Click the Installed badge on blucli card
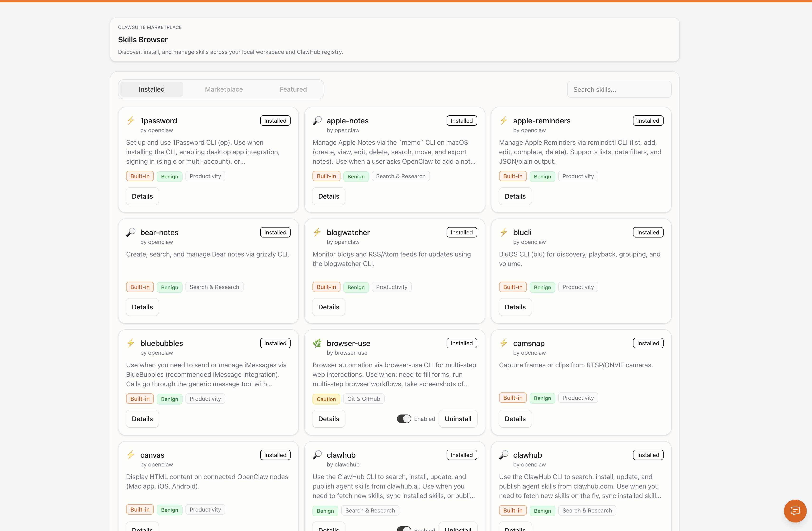Image resolution: width=812 pixels, height=531 pixels. (x=648, y=233)
